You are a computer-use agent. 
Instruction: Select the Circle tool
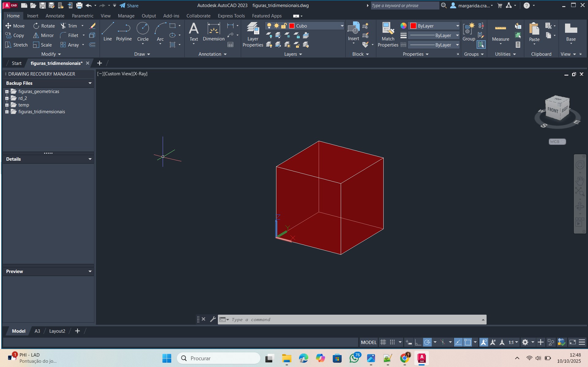[x=142, y=32]
